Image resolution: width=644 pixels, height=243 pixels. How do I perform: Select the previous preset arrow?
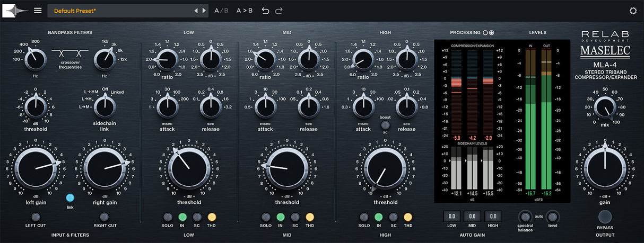tap(196, 11)
